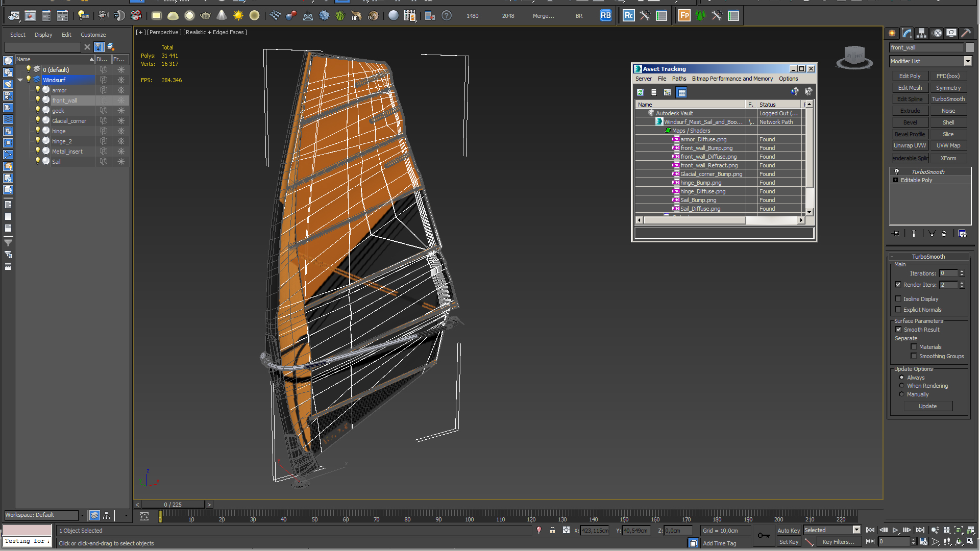Open the Hierarchy command panel tab
This screenshot has height=551, width=980.
922,33
